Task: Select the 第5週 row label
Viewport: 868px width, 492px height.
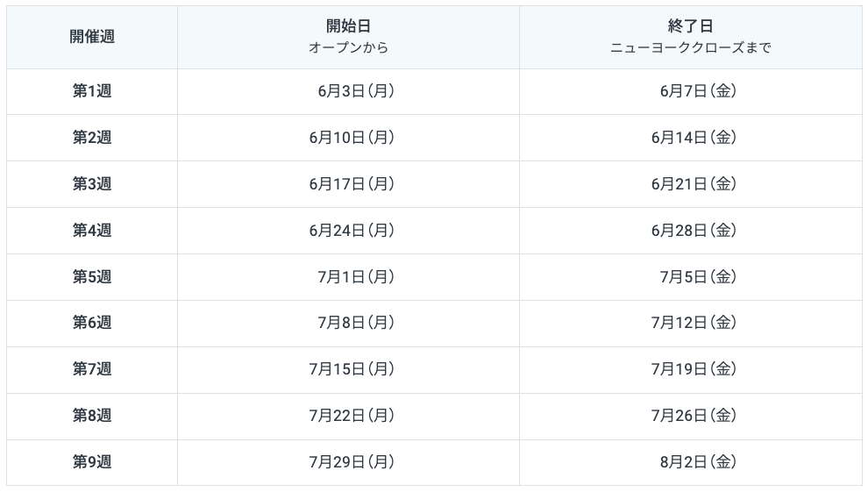Action: pyautogui.click(x=92, y=277)
